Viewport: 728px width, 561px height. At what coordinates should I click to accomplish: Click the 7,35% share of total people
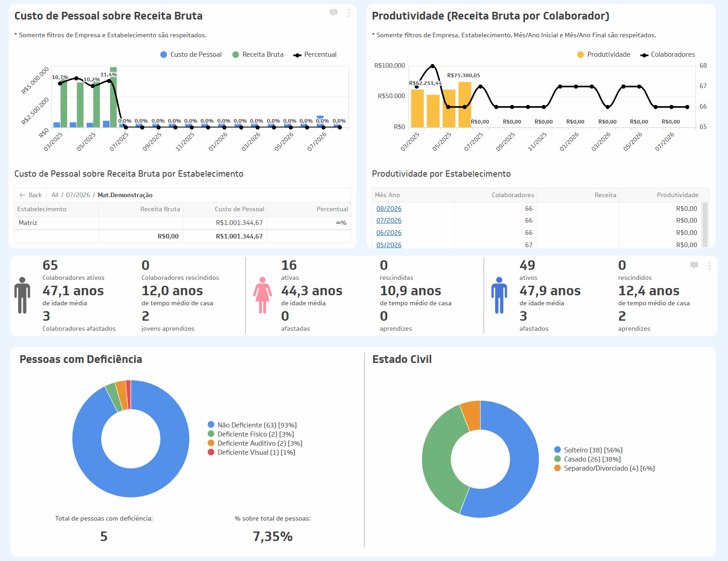click(x=273, y=536)
